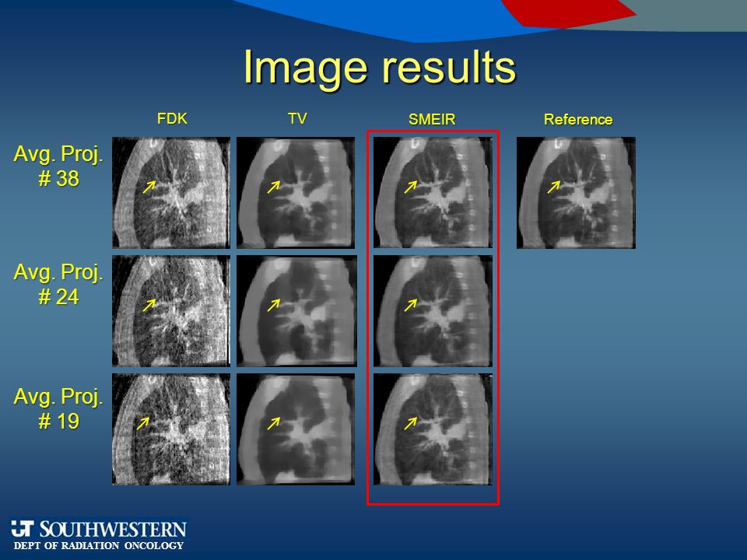Select the "Avg. Proj. # 24" row label

(58, 285)
